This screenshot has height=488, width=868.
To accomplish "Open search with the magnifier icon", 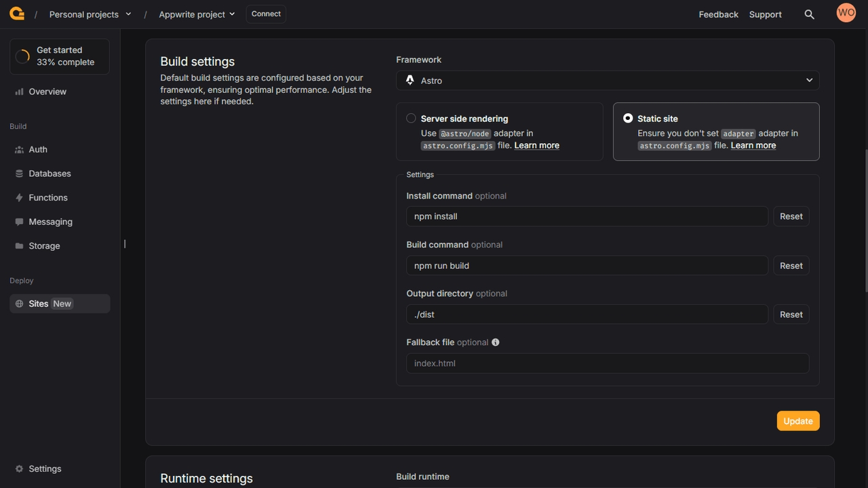I will point(809,14).
